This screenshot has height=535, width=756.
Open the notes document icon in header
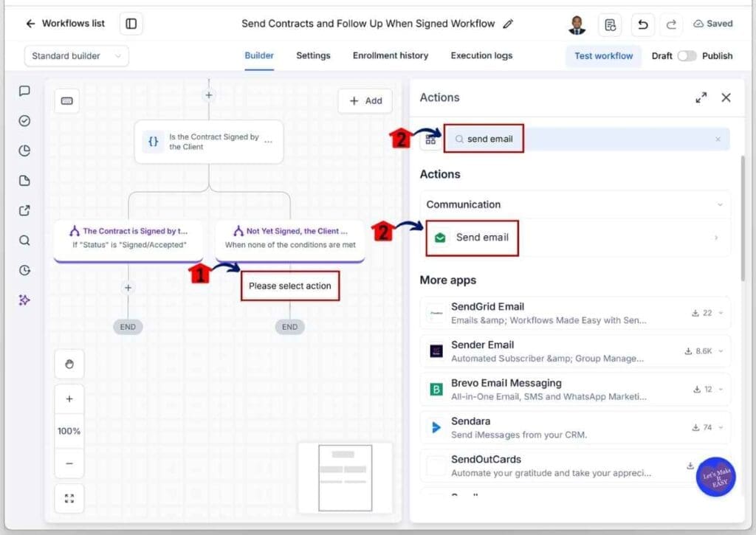coord(610,24)
